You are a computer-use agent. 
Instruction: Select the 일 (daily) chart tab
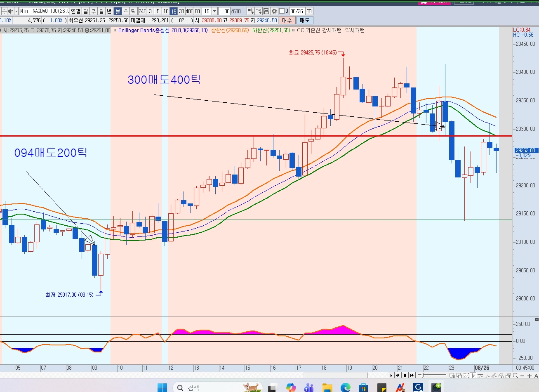click(x=85, y=11)
